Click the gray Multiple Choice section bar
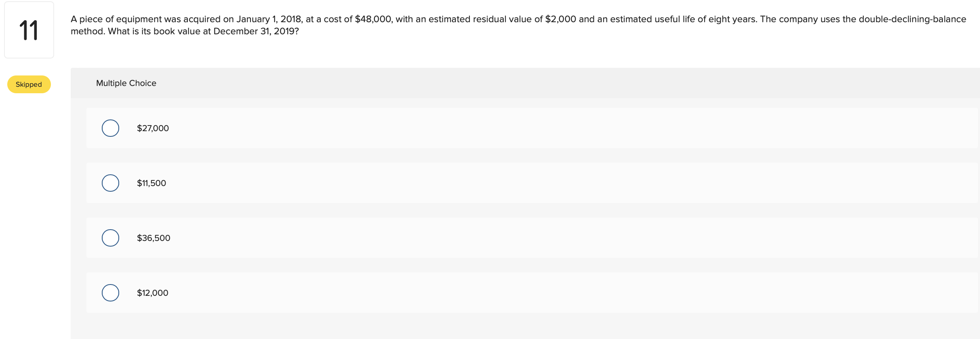The width and height of the screenshot is (980, 339). 525,83
